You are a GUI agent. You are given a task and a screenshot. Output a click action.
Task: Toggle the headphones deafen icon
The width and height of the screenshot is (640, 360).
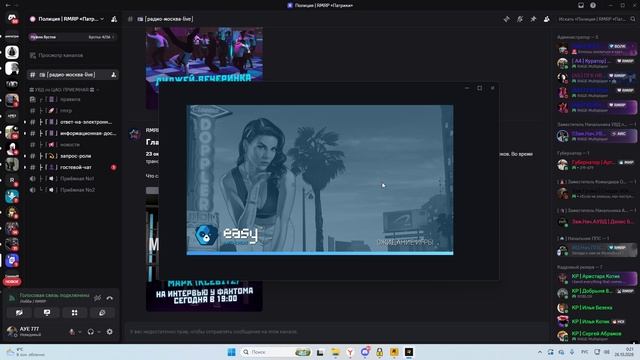[91, 332]
